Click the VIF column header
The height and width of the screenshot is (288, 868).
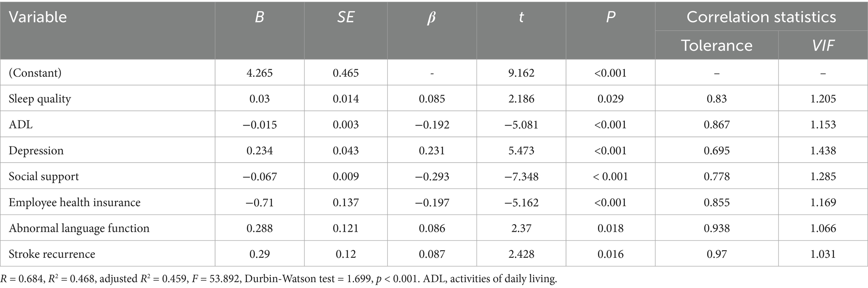click(823, 45)
